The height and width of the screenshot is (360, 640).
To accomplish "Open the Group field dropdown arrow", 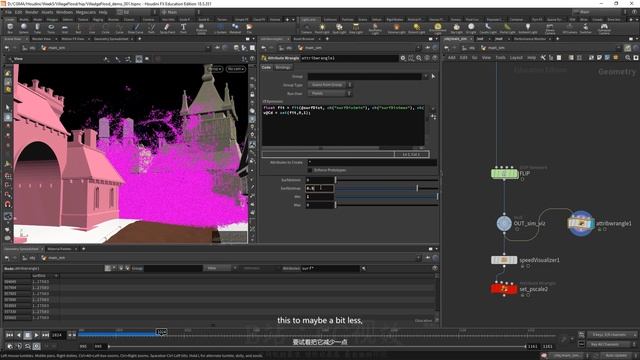I will [426, 76].
